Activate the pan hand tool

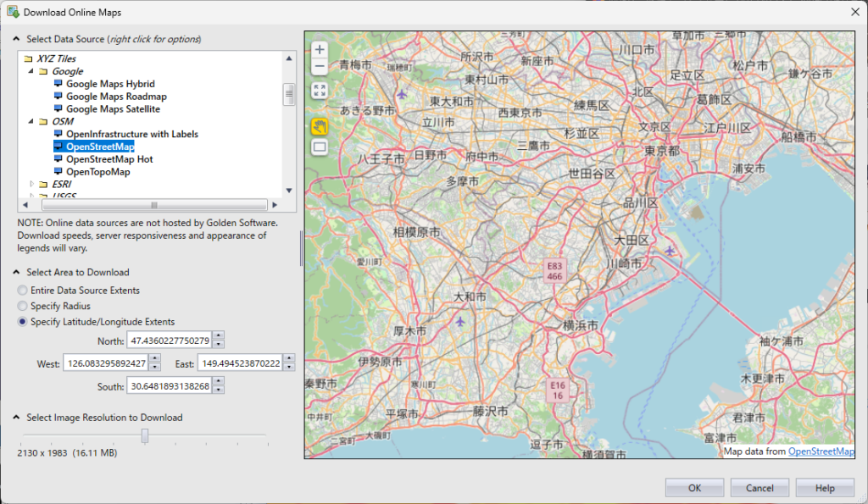[320, 127]
